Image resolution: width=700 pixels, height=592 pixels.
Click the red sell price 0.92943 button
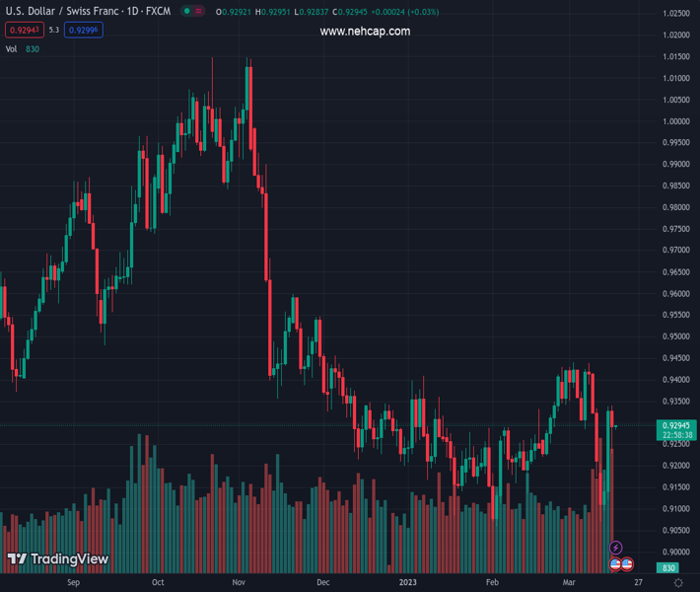(25, 30)
